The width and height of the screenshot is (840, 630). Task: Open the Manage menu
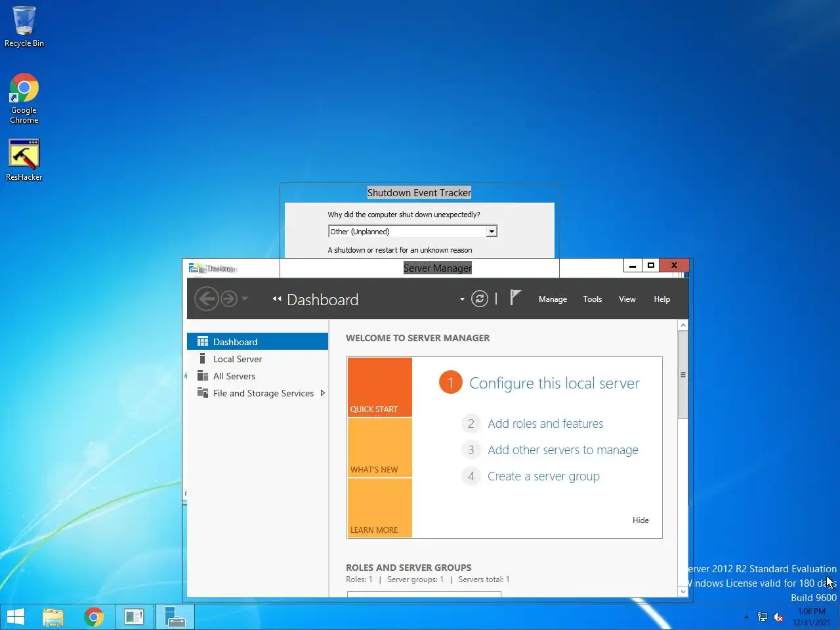point(553,299)
